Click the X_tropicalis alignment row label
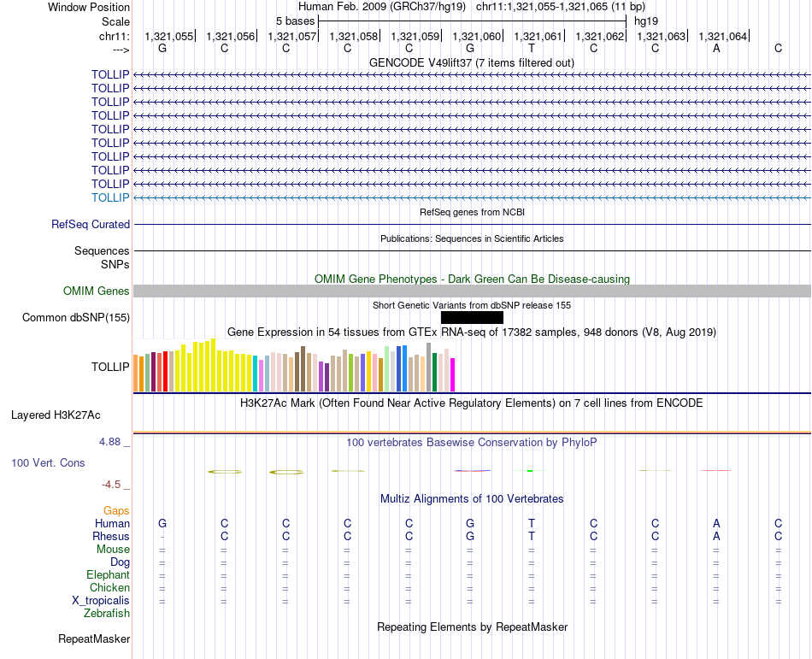 click(101, 601)
